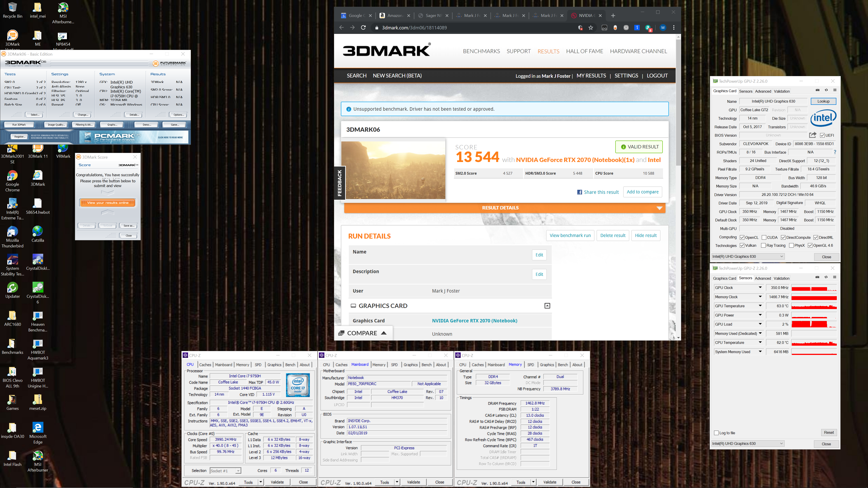
Task: Open the 58654.hwbot desktop file
Action: pyautogui.click(x=38, y=206)
